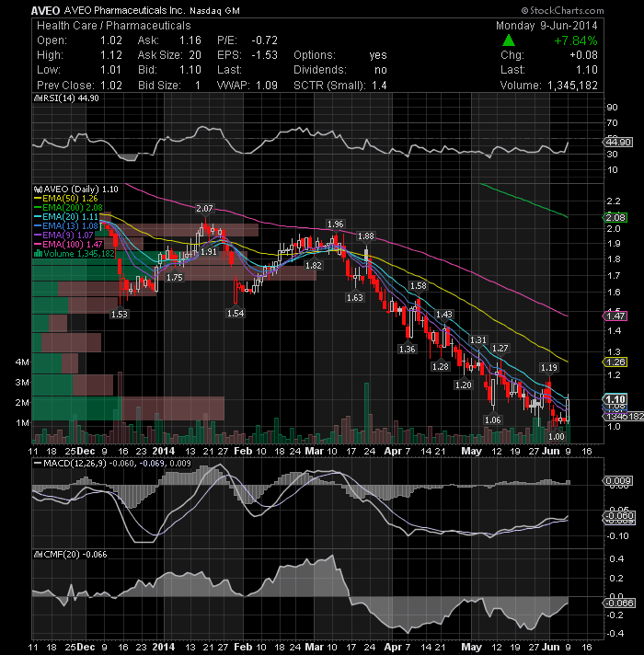Click the pink EMA(100) legend line marker
The image size is (644, 655).
coord(37,245)
